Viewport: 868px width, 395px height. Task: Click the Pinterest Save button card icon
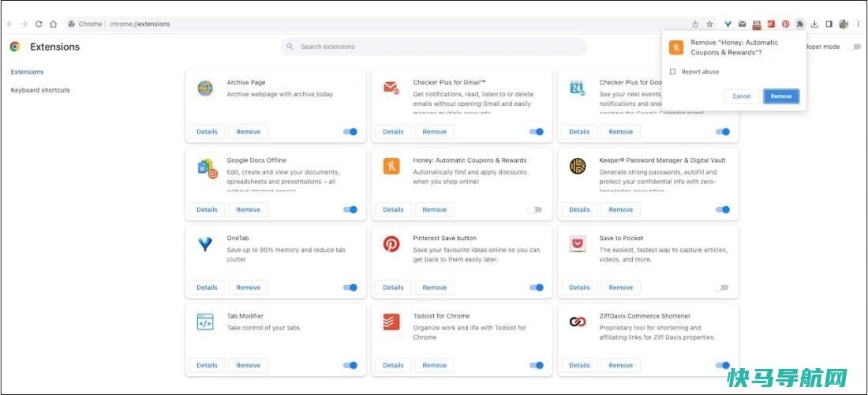[391, 244]
